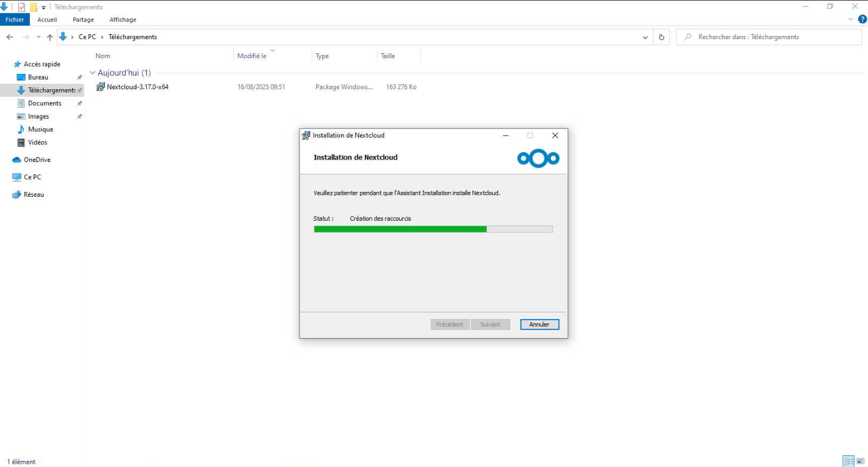
Task: Open the Affichage ribbon tab
Action: pos(123,20)
